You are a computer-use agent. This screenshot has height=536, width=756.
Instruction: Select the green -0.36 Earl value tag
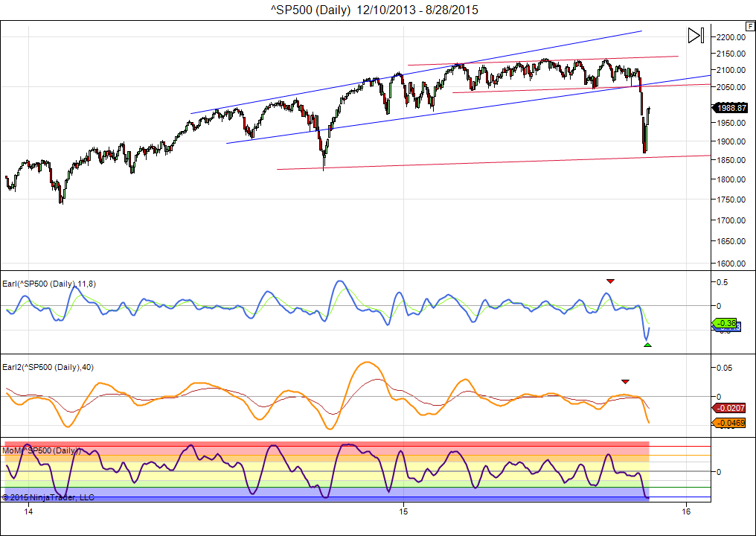pos(725,322)
